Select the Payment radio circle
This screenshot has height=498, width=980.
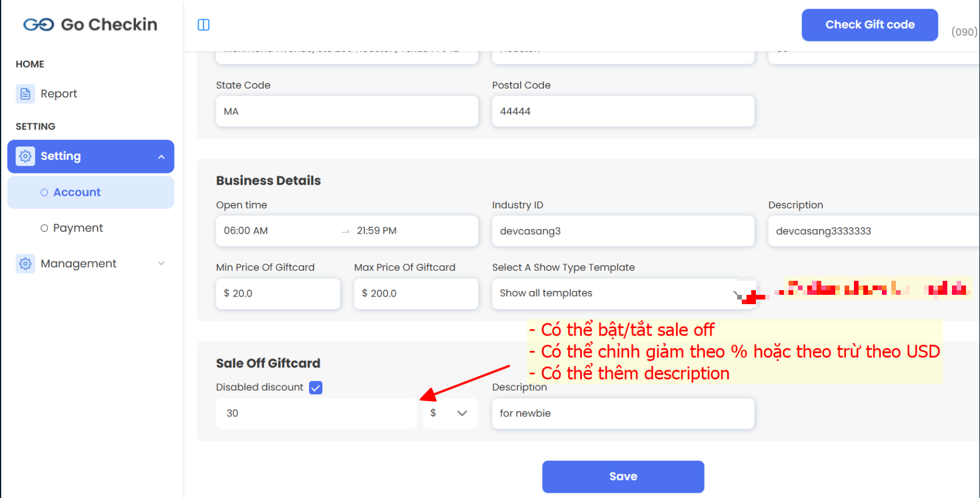[x=44, y=228]
